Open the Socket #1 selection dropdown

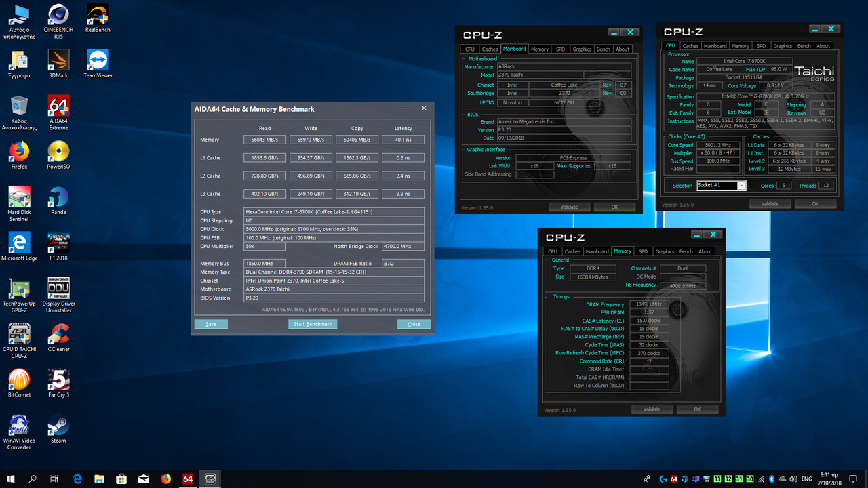[x=722, y=185]
